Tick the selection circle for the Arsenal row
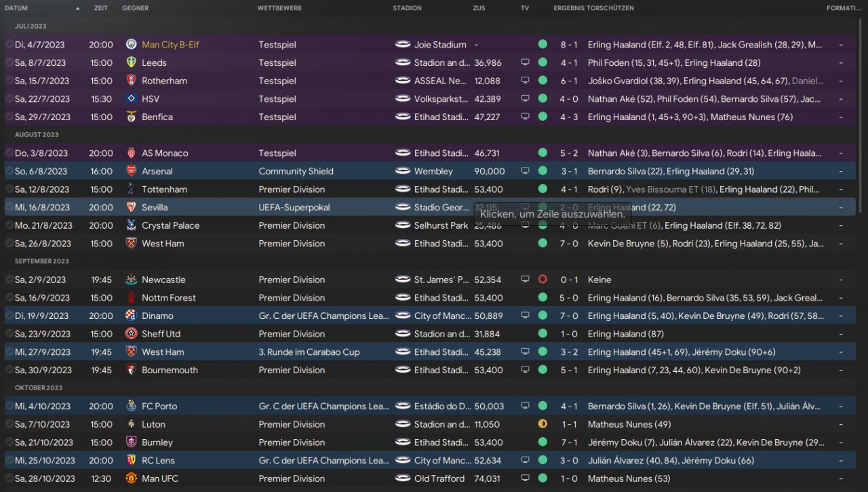This screenshot has height=492, width=868. coord(9,171)
